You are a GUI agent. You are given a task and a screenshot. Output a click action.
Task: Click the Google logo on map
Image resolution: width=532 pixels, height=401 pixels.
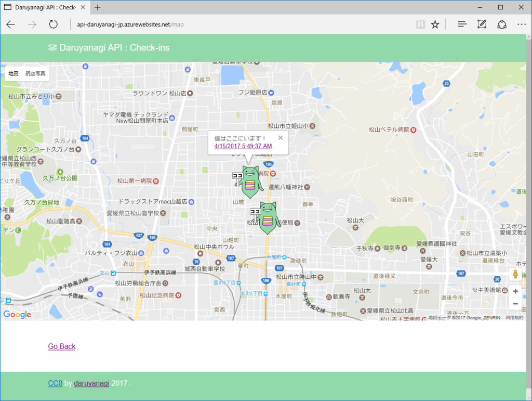click(17, 315)
